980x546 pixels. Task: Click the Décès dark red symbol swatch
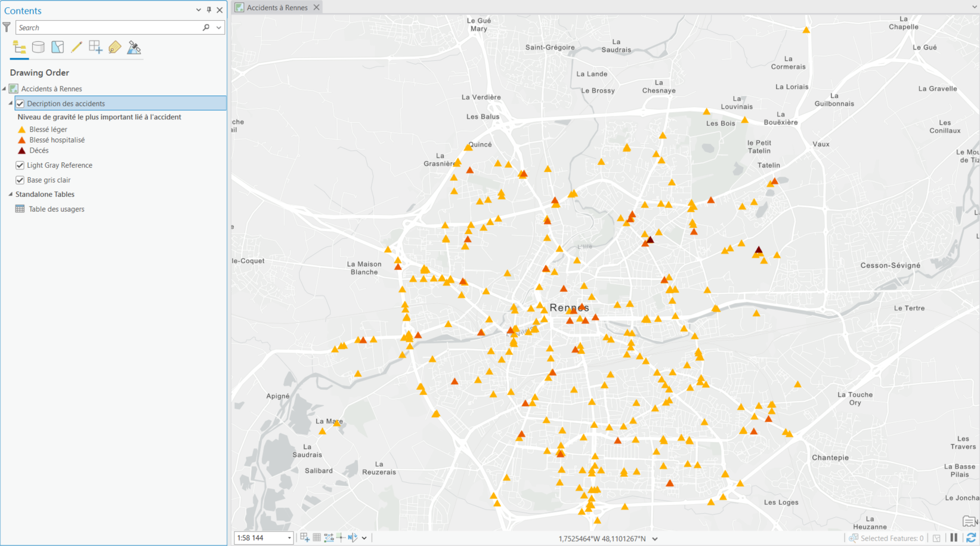pos(22,150)
